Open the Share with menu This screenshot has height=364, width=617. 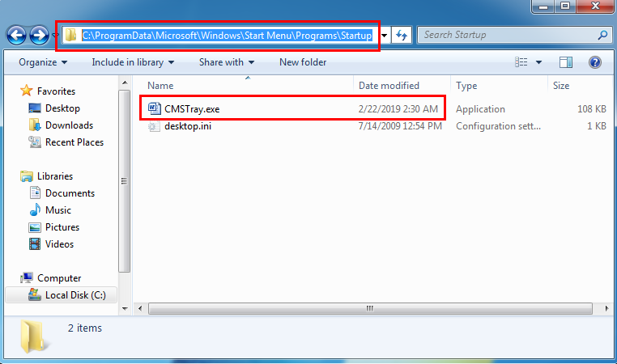click(227, 62)
